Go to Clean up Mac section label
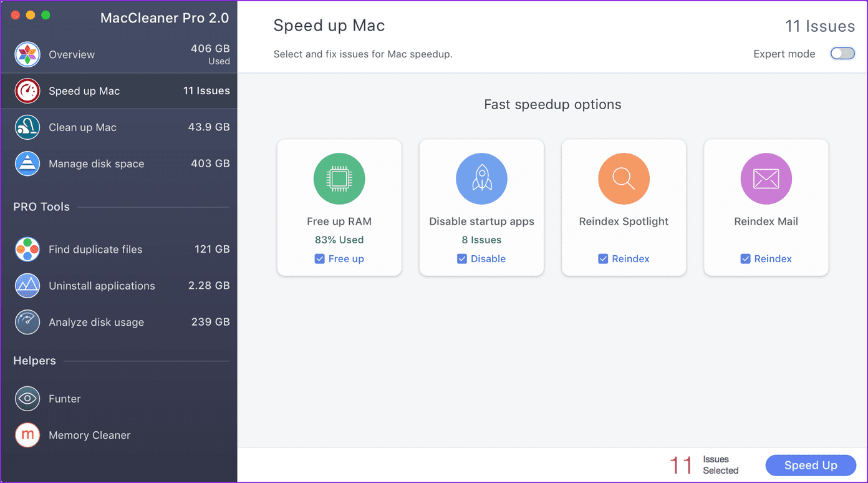Image resolution: width=868 pixels, height=483 pixels. coord(82,127)
